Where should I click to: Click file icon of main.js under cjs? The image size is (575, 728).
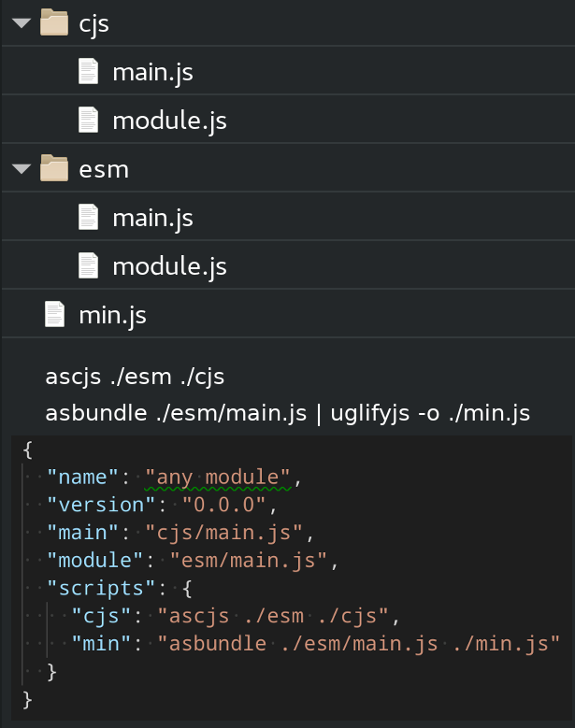point(88,72)
